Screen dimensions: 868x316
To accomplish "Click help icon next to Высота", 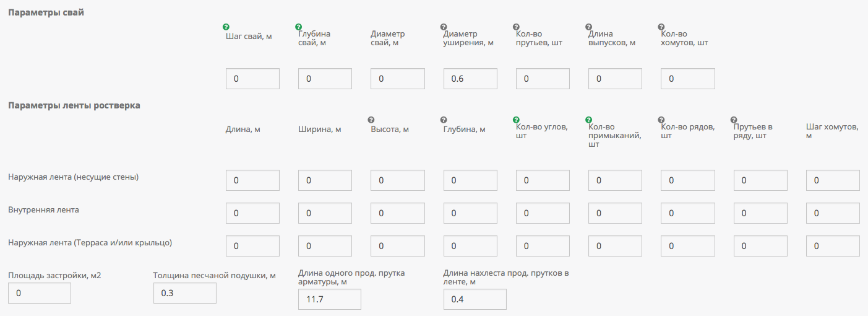I will click(x=371, y=120).
